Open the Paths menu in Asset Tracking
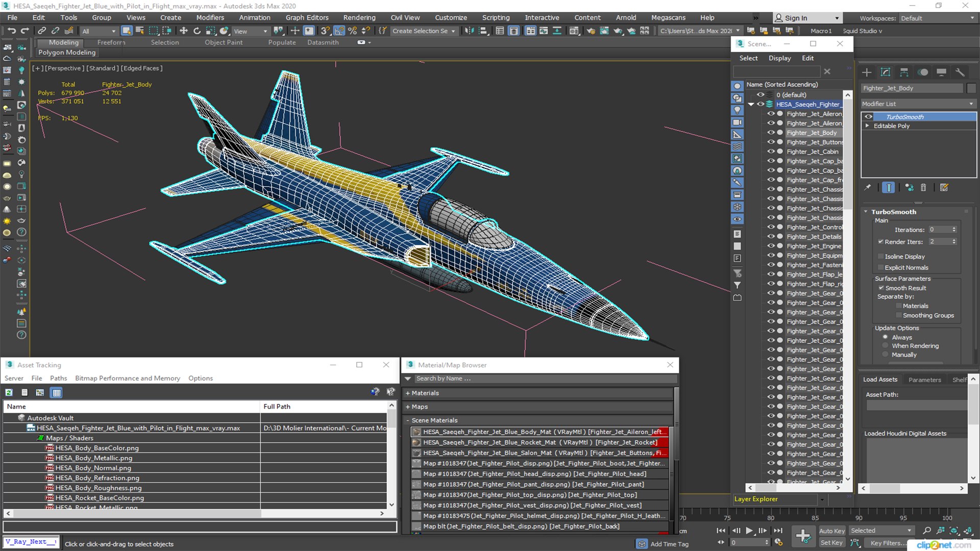The height and width of the screenshot is (551, 980). [59, 378]
